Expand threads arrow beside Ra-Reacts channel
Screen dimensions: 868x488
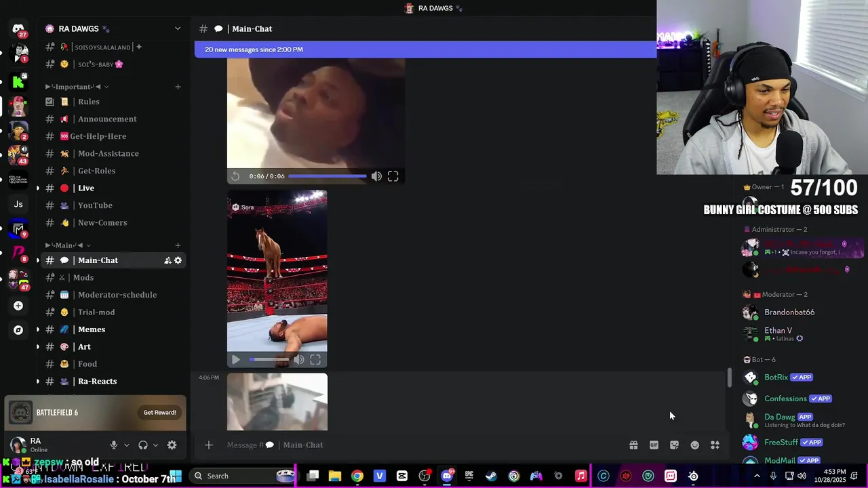[x=38, y=382]
